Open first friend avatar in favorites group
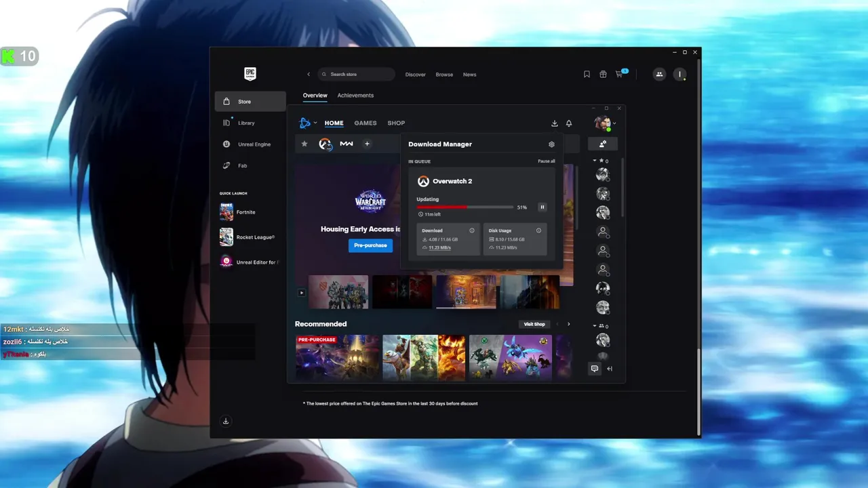 pyautogui.click(x=602, y=175)
